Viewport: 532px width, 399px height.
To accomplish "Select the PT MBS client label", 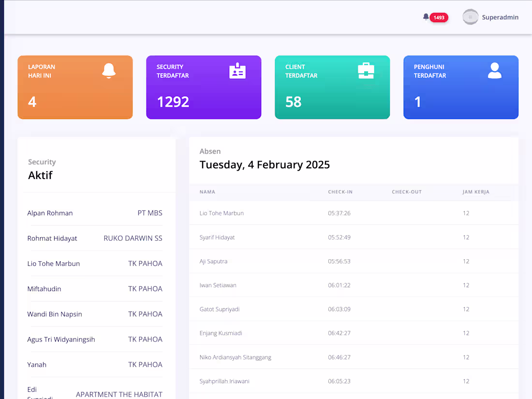I will (x=150, y=213).
